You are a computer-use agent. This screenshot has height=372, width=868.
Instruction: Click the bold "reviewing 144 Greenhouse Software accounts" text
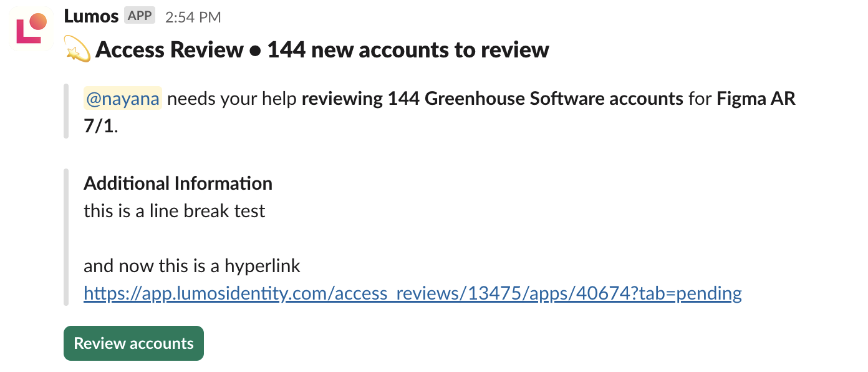493,99
